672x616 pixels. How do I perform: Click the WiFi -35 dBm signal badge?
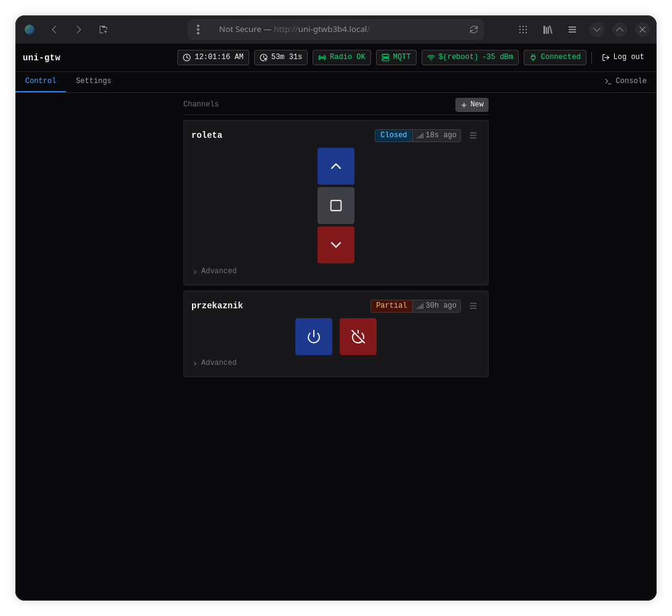point(470,57)
